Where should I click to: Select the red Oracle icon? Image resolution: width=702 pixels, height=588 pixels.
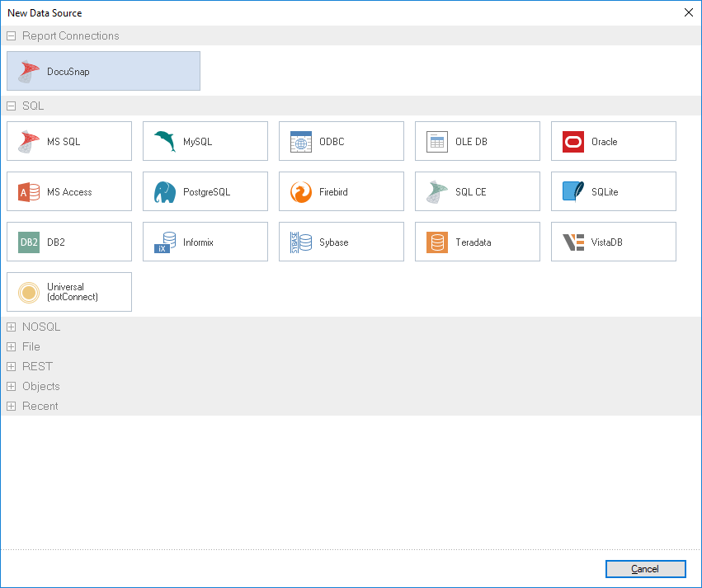[x=573, y=142]
